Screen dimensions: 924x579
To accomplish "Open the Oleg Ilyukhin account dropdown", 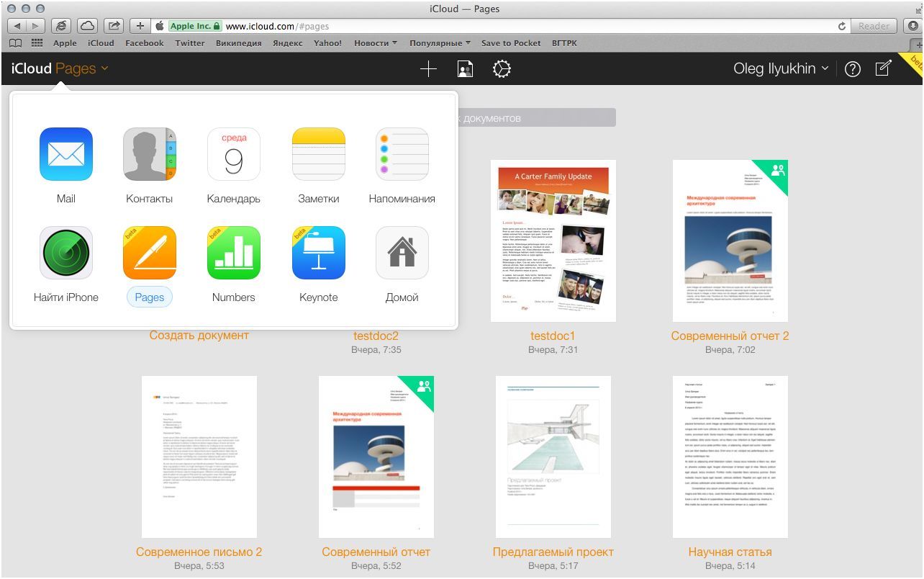I will (781, 68).
